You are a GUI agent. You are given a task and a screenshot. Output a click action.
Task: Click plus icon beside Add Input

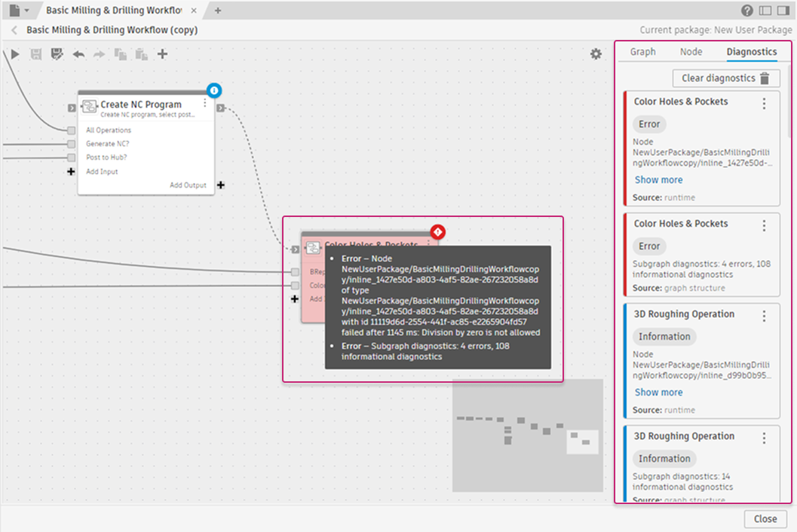pyautogui.click(x=71, y=172)
